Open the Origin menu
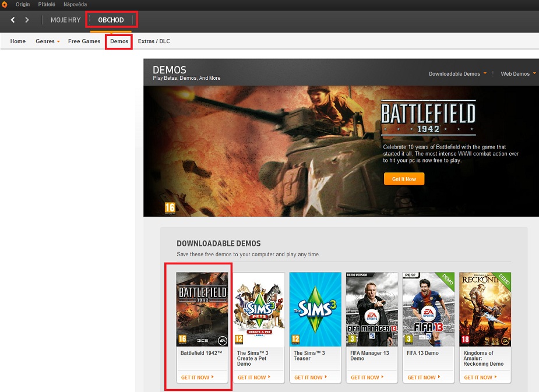Image resolution: width=539 pixels, height=392 pixels. [x=23, y=5]
